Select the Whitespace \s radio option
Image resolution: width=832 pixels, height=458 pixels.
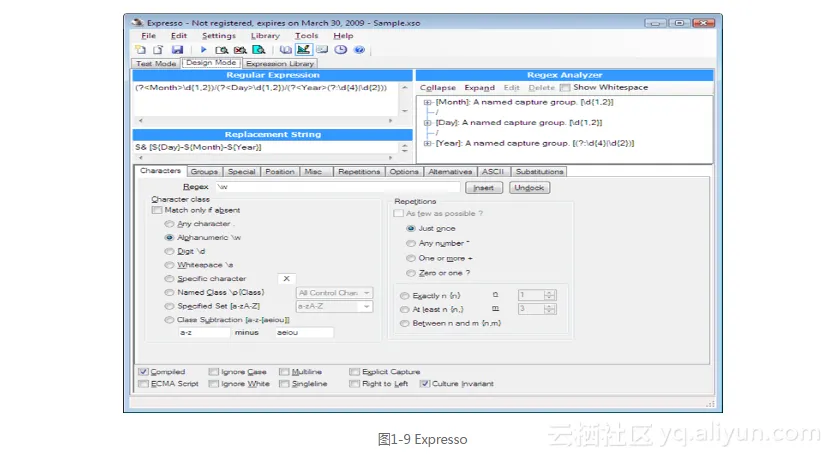click(x=169, y=265)
